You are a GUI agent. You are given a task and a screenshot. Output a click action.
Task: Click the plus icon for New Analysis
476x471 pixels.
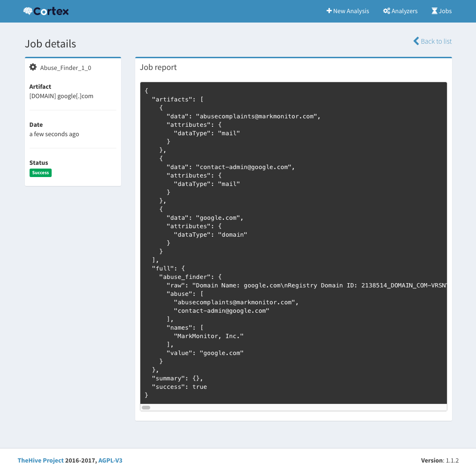point(329,11)
